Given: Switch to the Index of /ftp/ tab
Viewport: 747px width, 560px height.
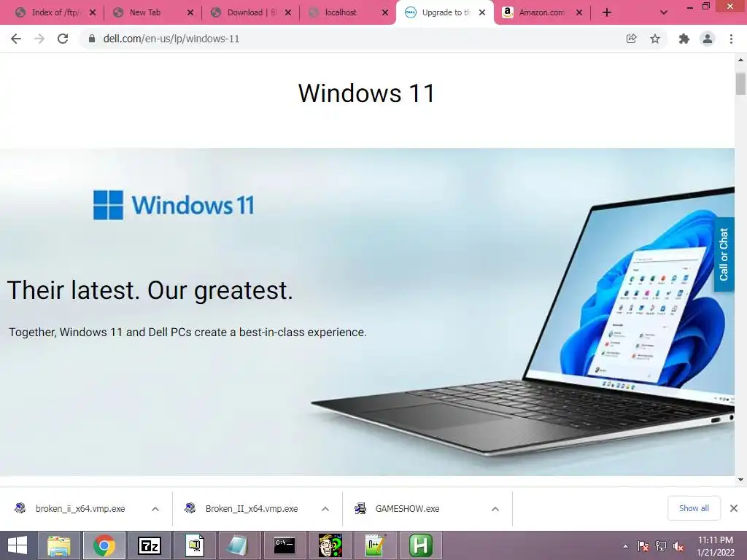Looking at the screenshot, I should coord(50,12).
